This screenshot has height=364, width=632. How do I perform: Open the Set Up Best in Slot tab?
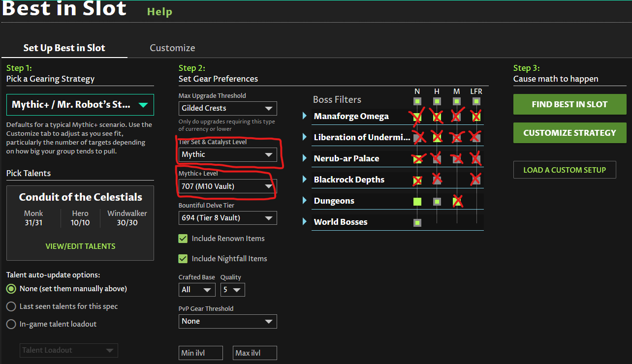64,48
